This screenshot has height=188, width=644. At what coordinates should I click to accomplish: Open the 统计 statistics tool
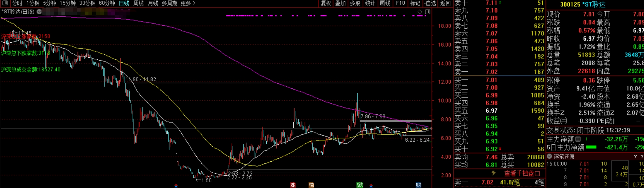[x=370, y=3]
